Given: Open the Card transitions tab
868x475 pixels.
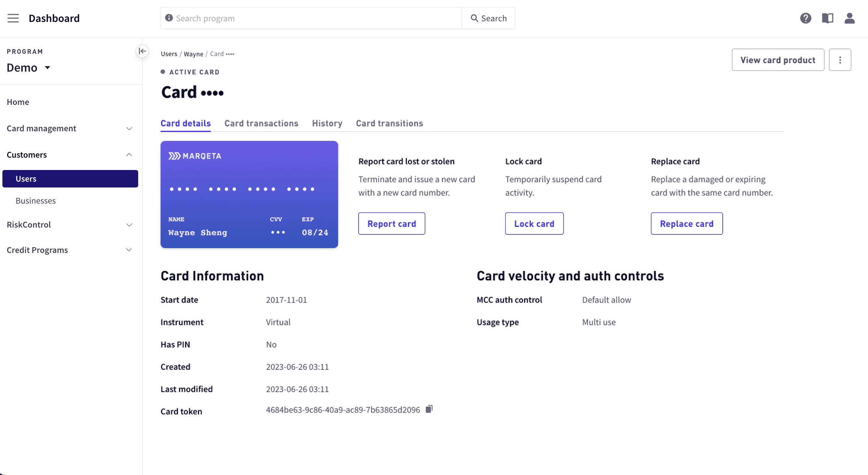Looking at the screenshot, I should click(x=389, y=123).
